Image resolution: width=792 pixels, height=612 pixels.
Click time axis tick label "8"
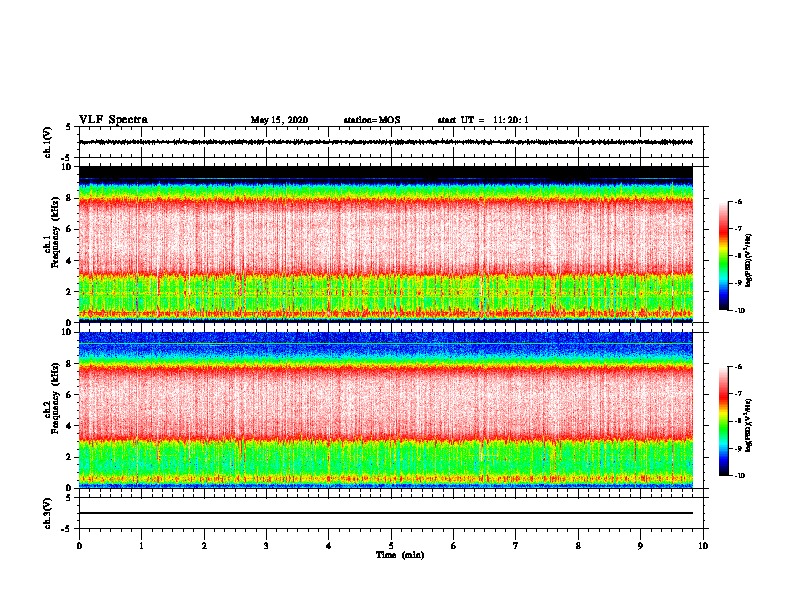click(578, 546)
